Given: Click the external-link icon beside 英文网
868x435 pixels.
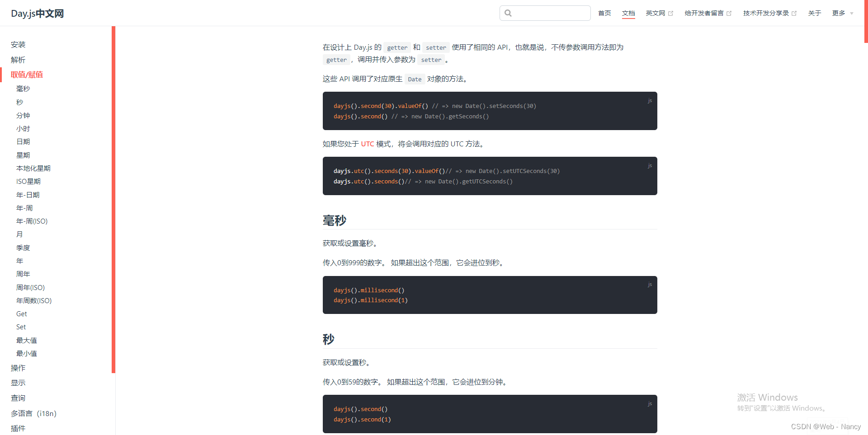Looking at the screenshot, I should 672,13.
